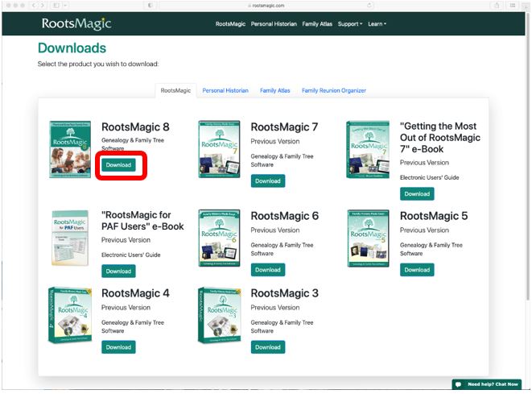Open the Safari share button

[497, 6]
